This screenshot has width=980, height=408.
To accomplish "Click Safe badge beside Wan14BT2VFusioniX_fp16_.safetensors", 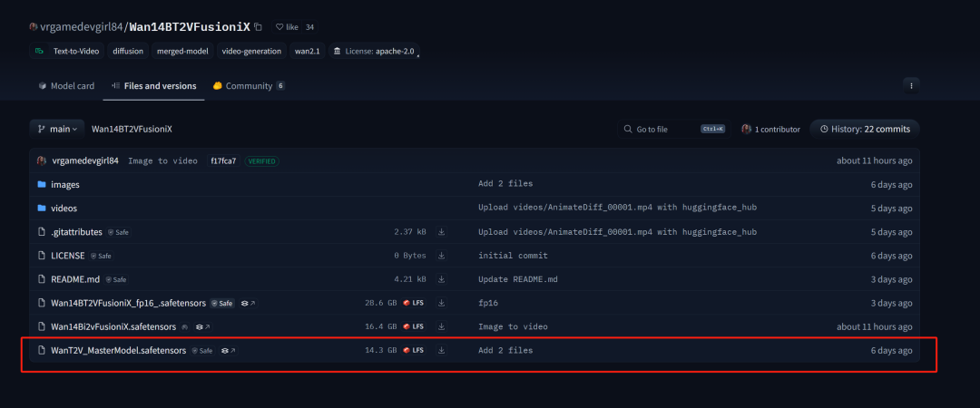I will pos(222,304).
